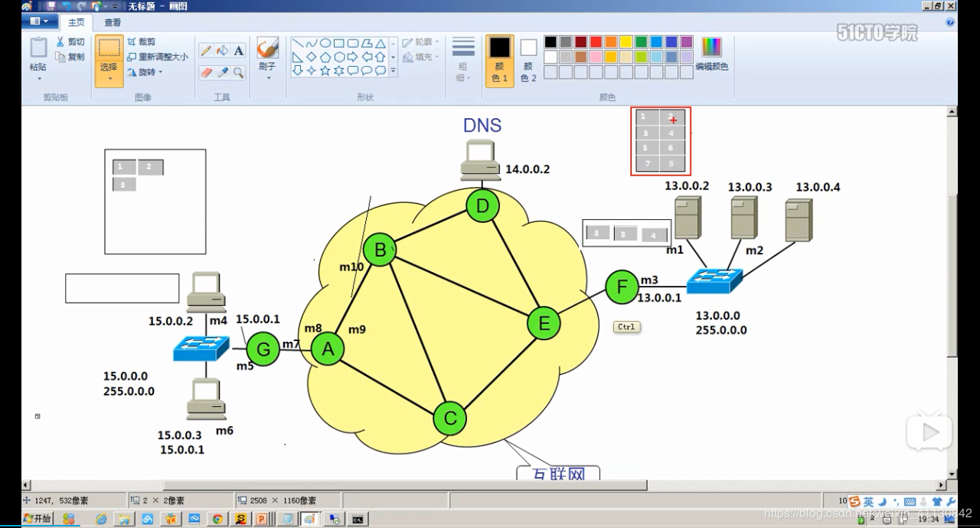This screenshot has height=528, width=980.
Task: Select the Magnifier tool
Action: (238, 72)
